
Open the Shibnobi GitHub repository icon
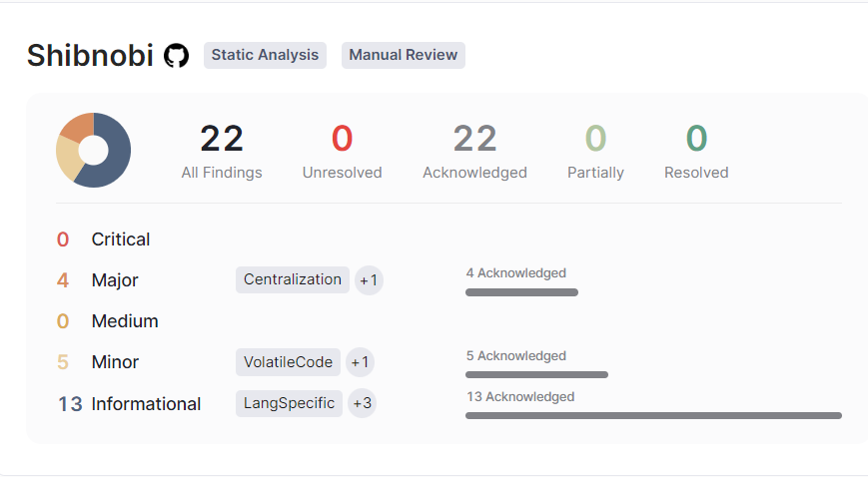pos(176,56)
